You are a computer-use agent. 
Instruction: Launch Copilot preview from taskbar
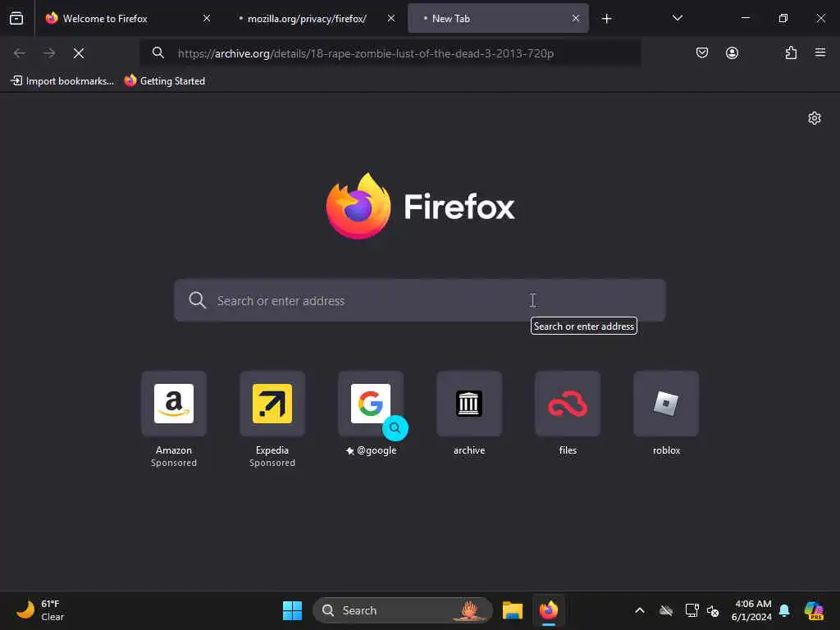tap(814, 610)
